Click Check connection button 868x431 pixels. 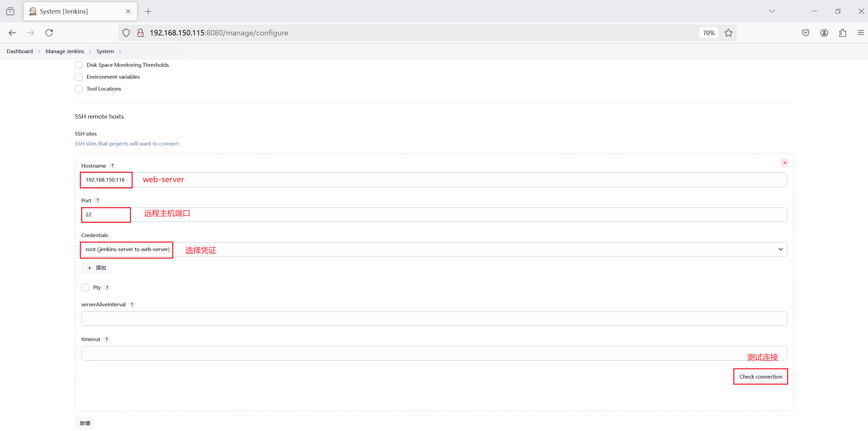click(761, 376)
